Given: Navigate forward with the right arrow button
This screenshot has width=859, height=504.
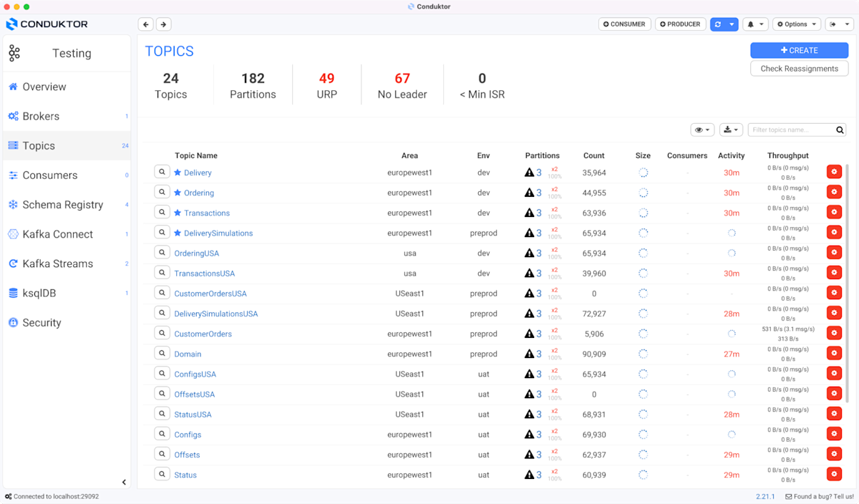Looking at the screenshot, I should (x=163, y=24).
